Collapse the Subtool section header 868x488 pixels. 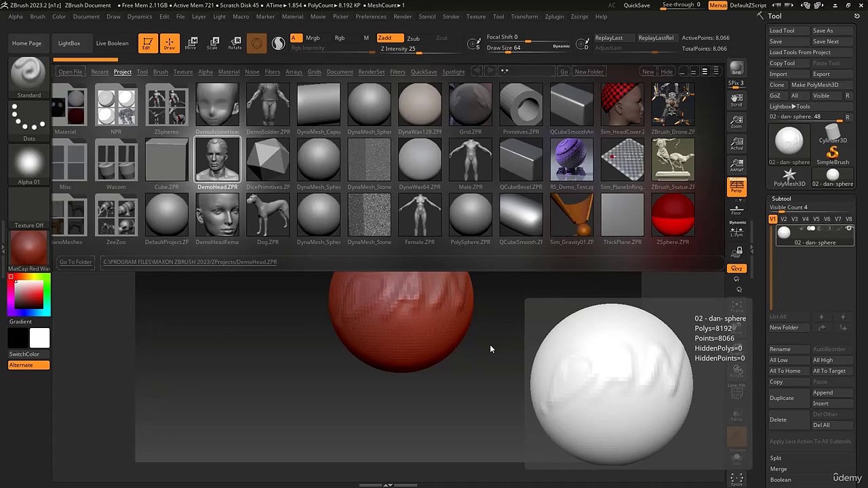pos(781,199)
